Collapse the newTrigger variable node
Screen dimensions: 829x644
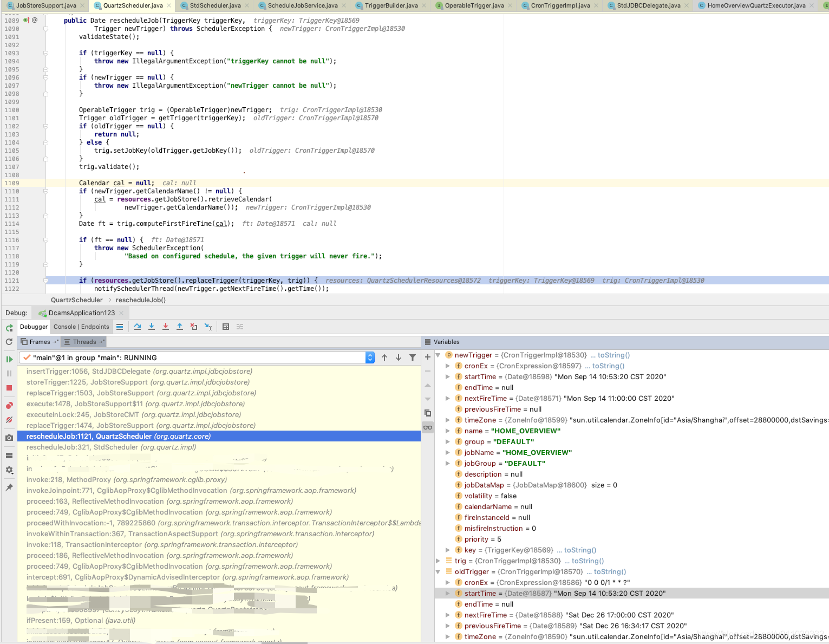point(438,355)
